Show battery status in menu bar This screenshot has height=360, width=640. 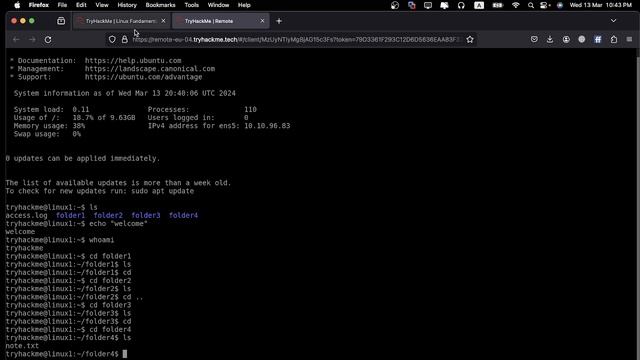point(498,5)
